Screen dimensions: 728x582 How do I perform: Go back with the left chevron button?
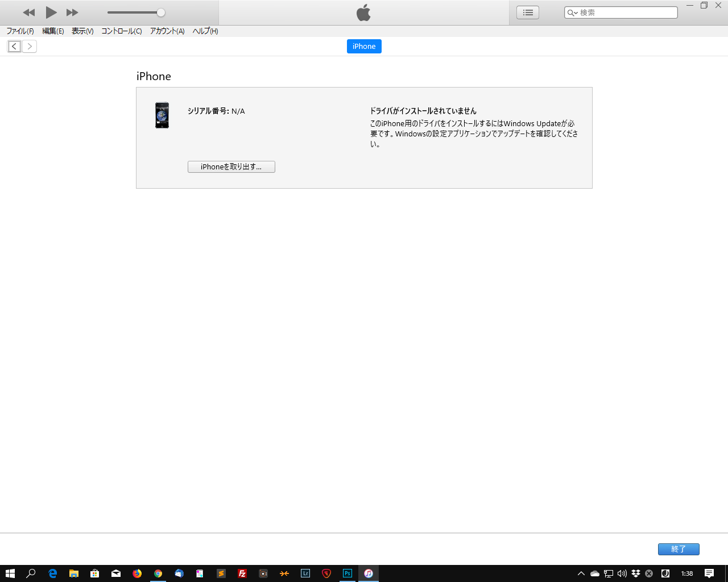click(x=14, y=47)
